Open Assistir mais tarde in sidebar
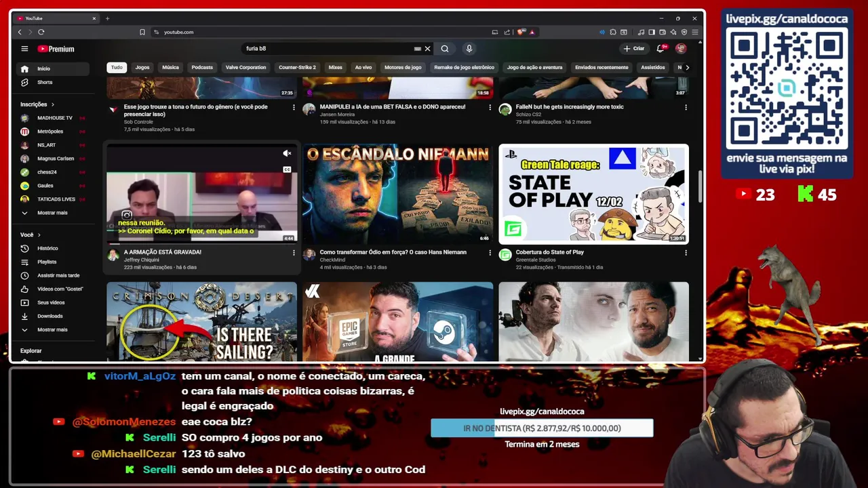 click(x=53, y=275)
